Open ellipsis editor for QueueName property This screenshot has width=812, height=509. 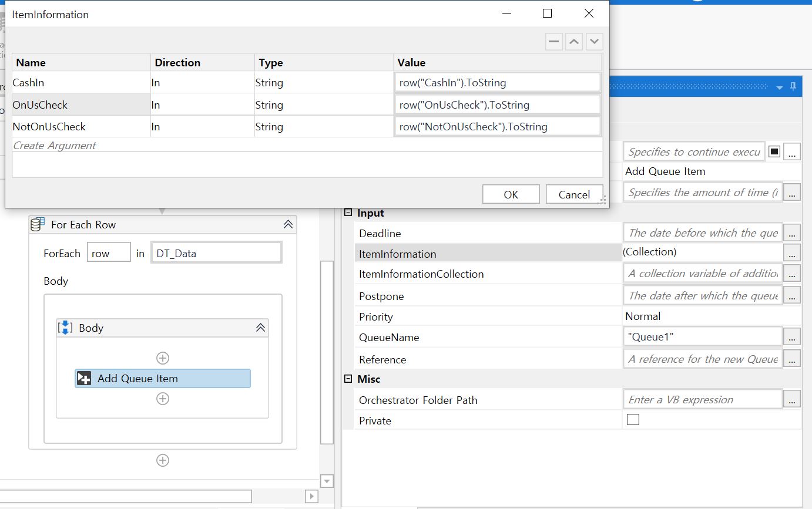[792, 337]
